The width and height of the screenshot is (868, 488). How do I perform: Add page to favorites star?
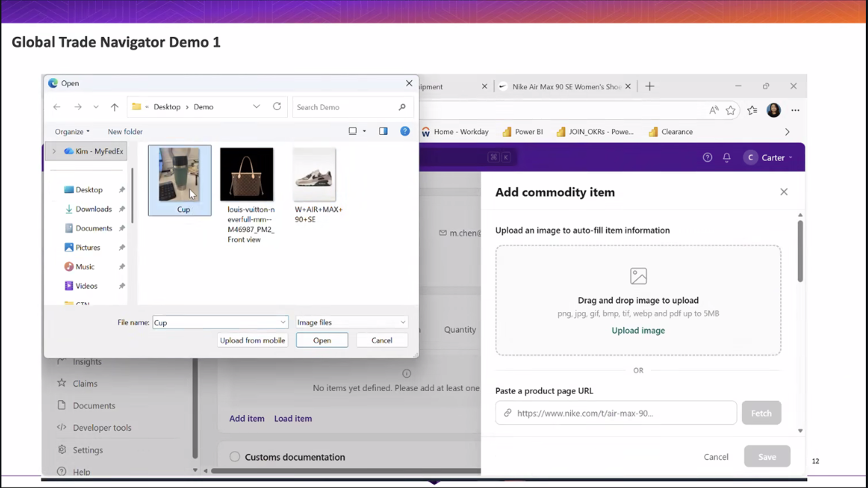pyautogui.click(x=731, y=110)
